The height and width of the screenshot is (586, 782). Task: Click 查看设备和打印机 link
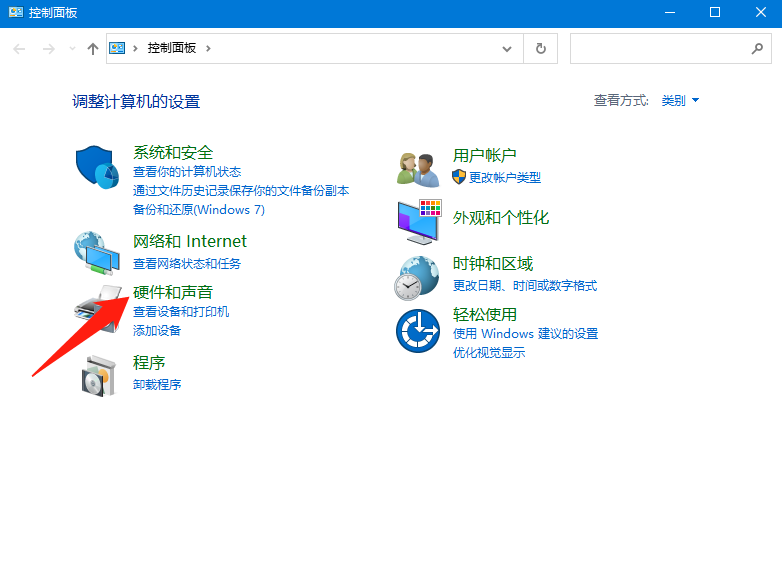pos(181,311)
